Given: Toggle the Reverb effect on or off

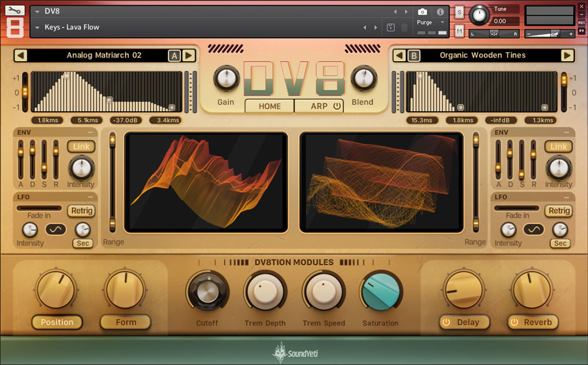Looking at the screenshot, I should click(x=514, y=322).
